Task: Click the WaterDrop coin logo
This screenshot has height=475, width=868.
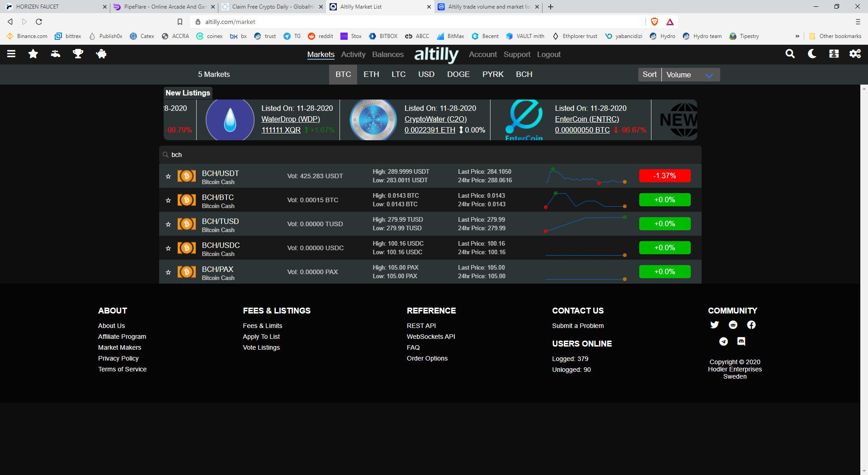Action: point(230,120)
